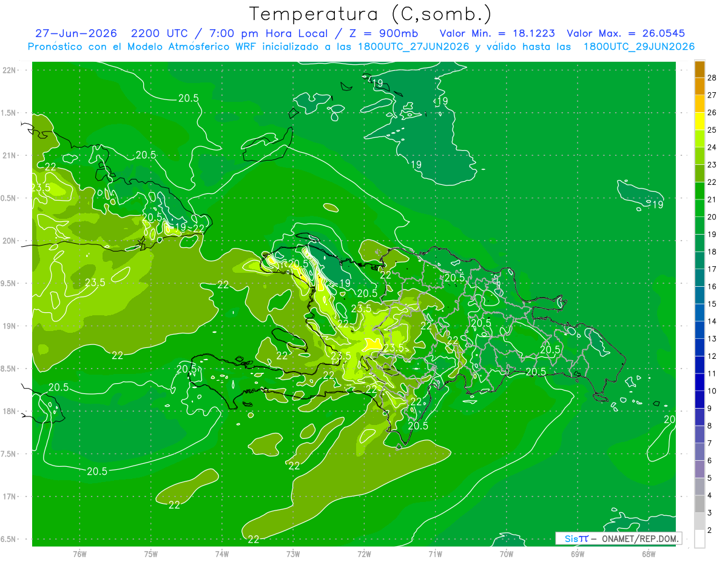The image size is (728, 562).
Task: Click the '19N' latitude axis label
Action: tap(9, 326)
